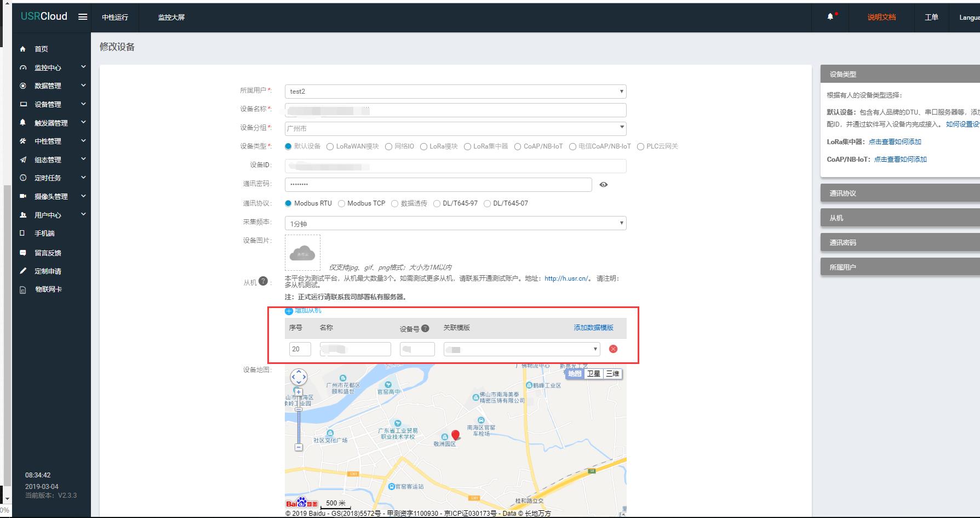
Task: Choose DL/T645-07 protocol
Action: (x=487, y=203)
